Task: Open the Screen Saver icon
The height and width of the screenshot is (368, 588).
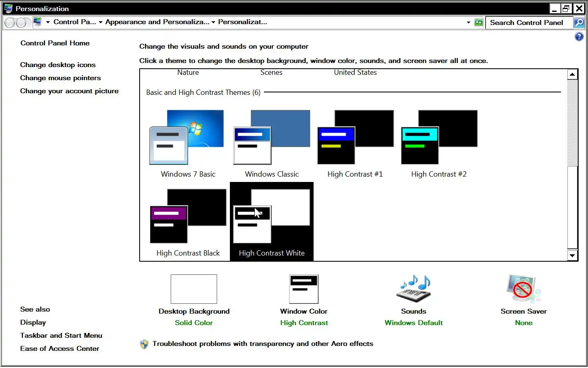Action: tap(523, 289)
